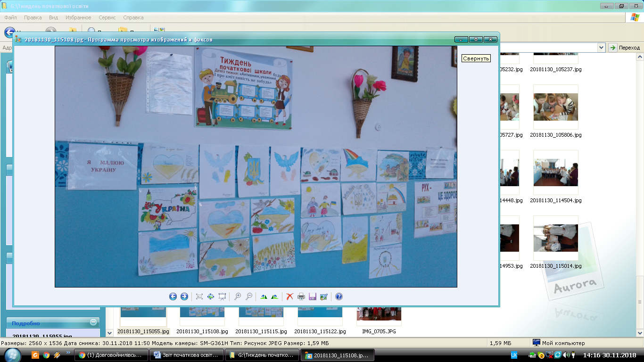The image size is (644, 362).
Task: Go to previous image in the viewer
Action: coord(173,296)
